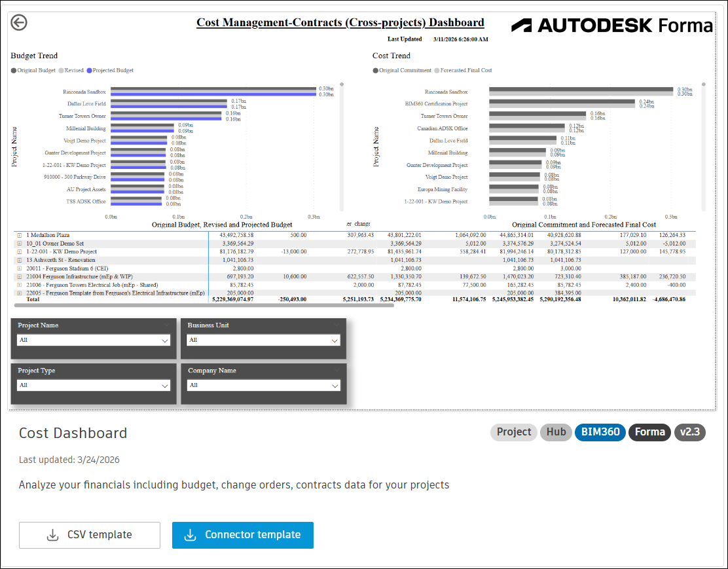
Task: Expand the 20011 - Ferguson Stadium 6 row
Action: [x=20, y=268]
